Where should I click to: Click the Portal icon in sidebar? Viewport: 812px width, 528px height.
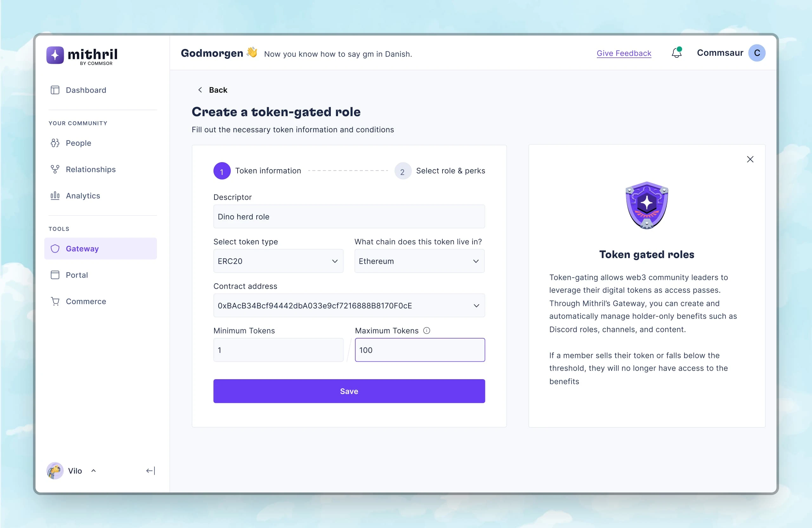tap(56, 275)
